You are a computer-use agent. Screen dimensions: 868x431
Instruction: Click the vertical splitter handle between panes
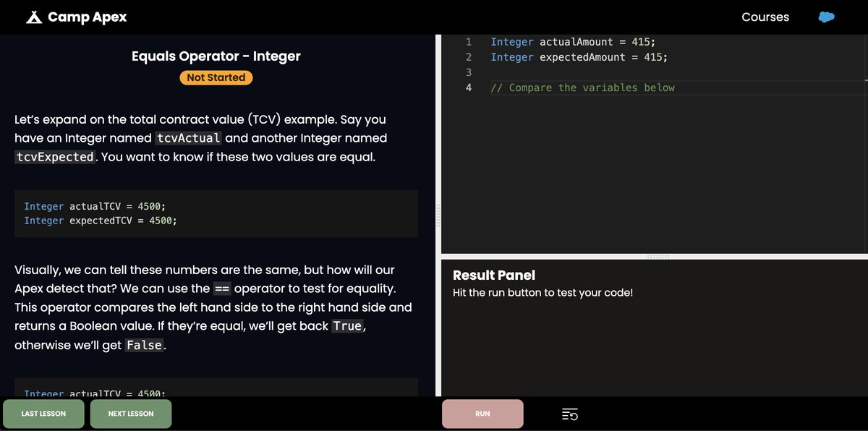pyautogui.click(x=437, y=215)
